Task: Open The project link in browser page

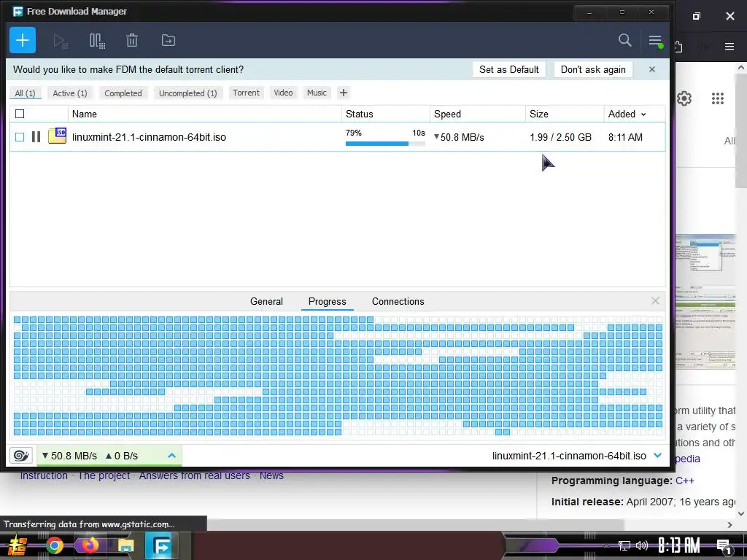Action: (x=104, y=475)
